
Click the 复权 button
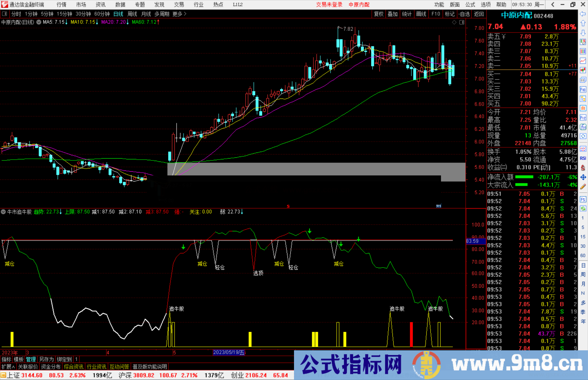[379, 14]
